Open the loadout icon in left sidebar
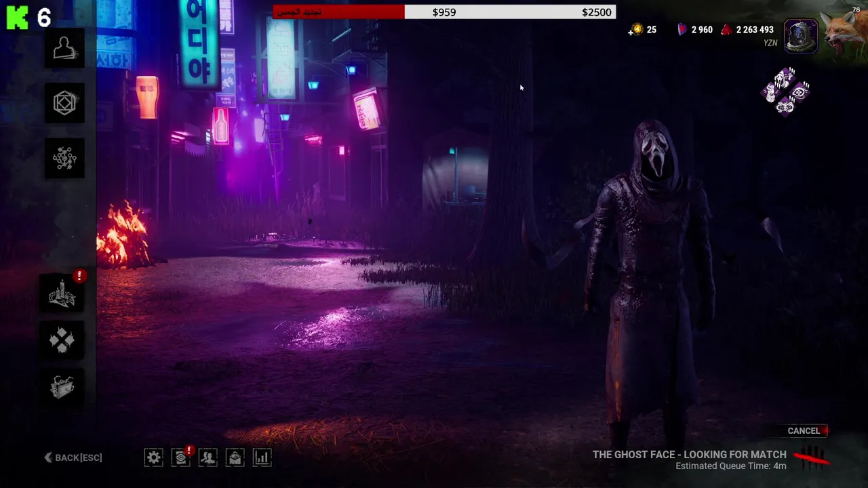Image resolution: width=868 pixels, height=488 pixels. (x=64, y=103)
